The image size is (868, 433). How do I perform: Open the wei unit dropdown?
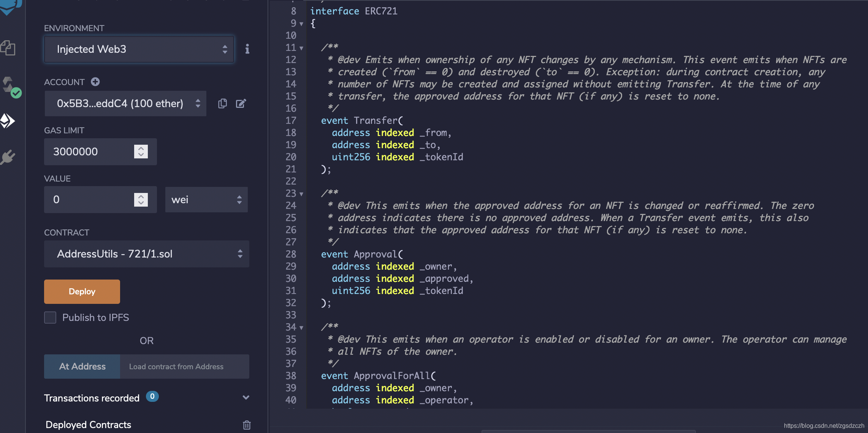(x=206, y=200)
